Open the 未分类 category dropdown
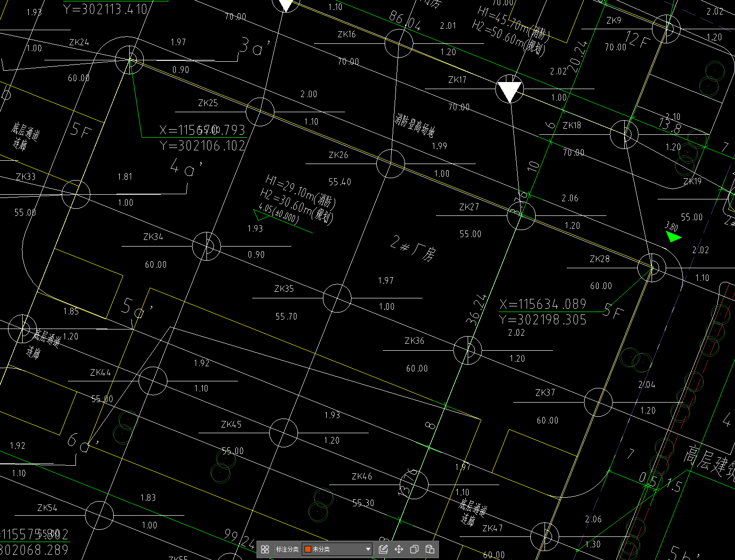Image resolution: width=735 pixels, height=560 pixels. [338, 549]
